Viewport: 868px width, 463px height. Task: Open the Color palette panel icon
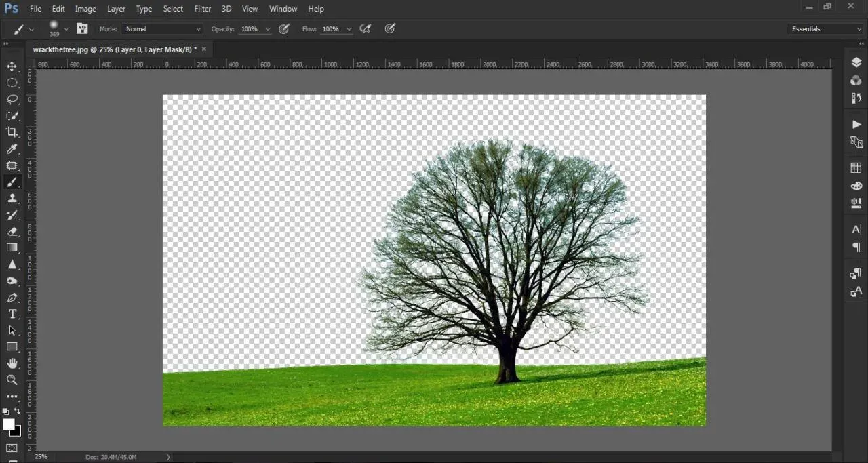pos(856,186)
